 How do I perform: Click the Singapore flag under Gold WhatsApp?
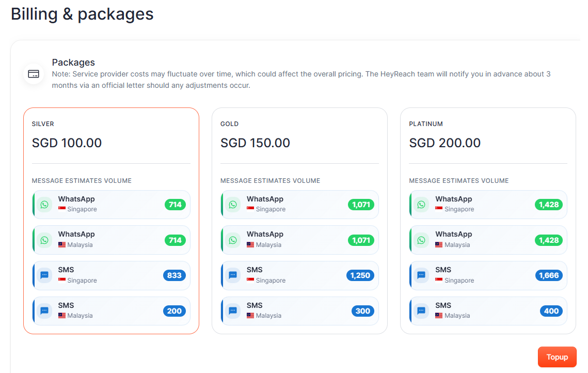[x=250, y=209]
